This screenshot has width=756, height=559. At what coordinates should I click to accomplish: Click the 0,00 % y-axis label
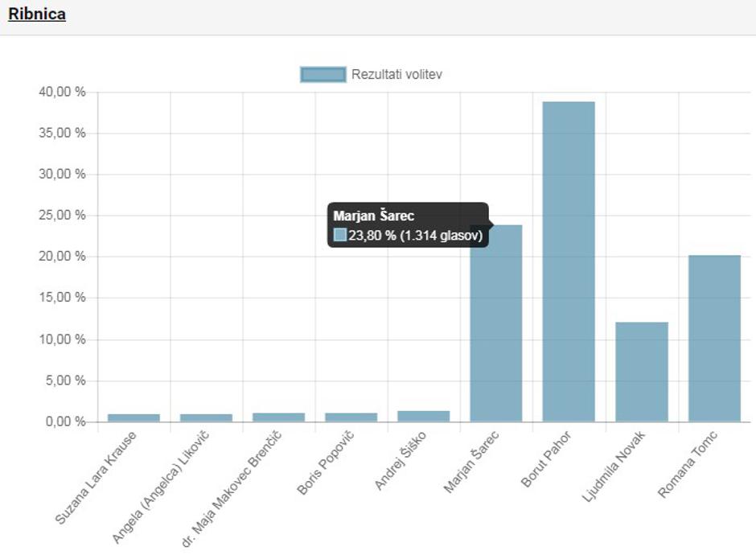[x=64, y=421]
